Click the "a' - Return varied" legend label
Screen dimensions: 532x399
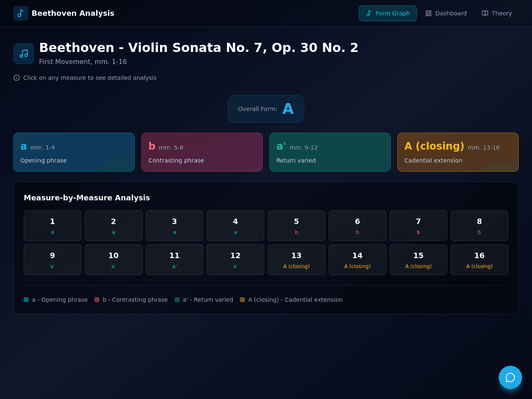(208, 300)
